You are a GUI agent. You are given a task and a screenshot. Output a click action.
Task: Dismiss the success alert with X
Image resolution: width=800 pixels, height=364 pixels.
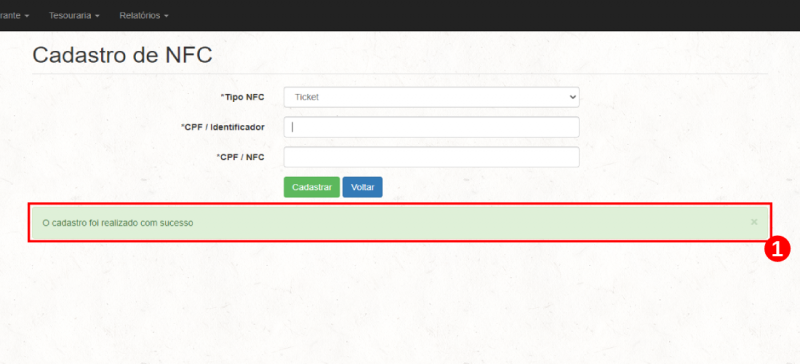click(754, 222)
